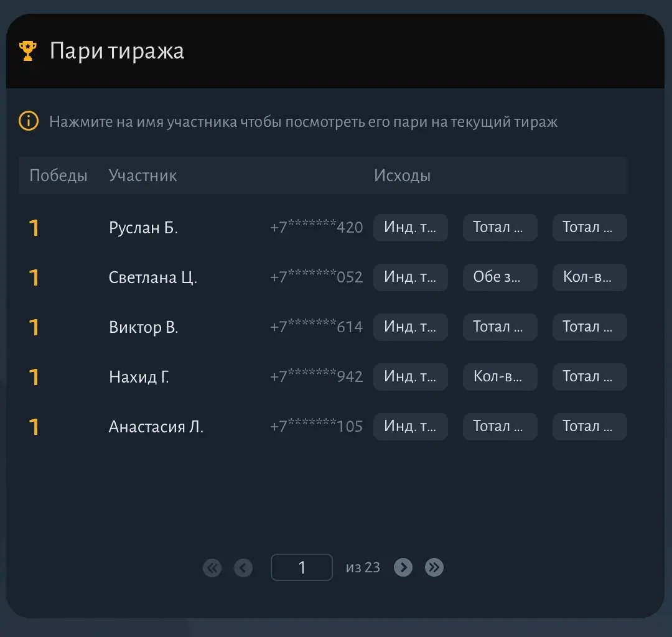672x637 pixels.
Task: Go to the next page
Action: (x=403, y=567)
